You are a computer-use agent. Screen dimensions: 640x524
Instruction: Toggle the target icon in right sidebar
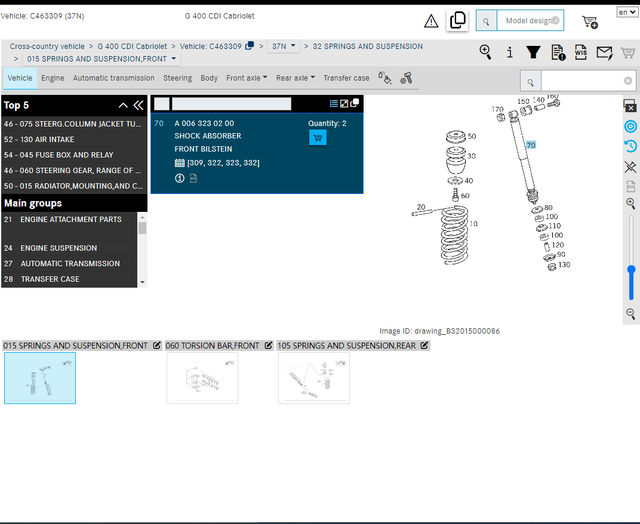[x=631, y=127]
